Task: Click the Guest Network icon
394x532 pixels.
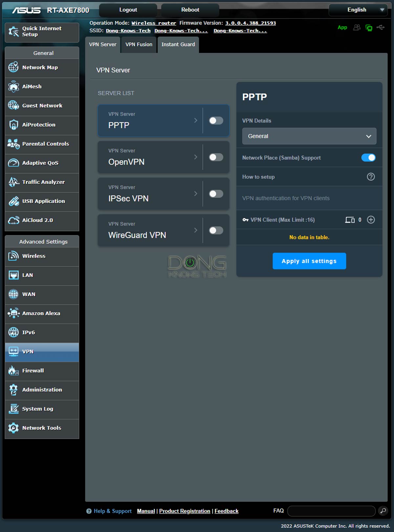Action: point(13,105)
